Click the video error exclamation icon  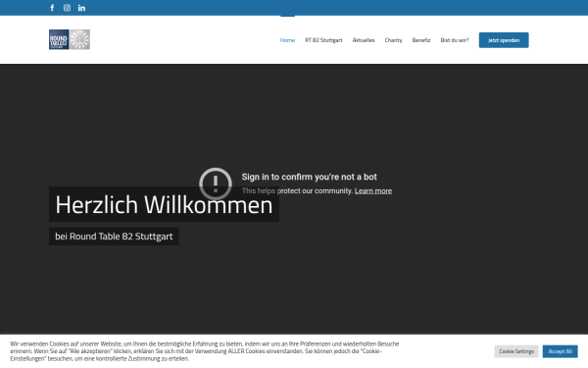[216, 184]
